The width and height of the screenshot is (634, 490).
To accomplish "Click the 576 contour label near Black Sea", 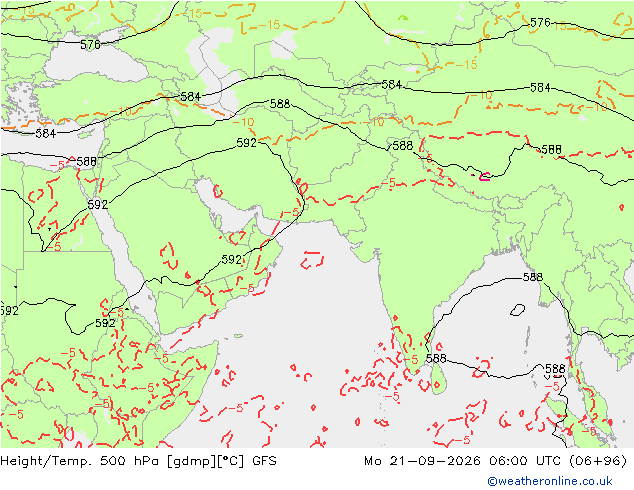I will click(x=90, y=44).
